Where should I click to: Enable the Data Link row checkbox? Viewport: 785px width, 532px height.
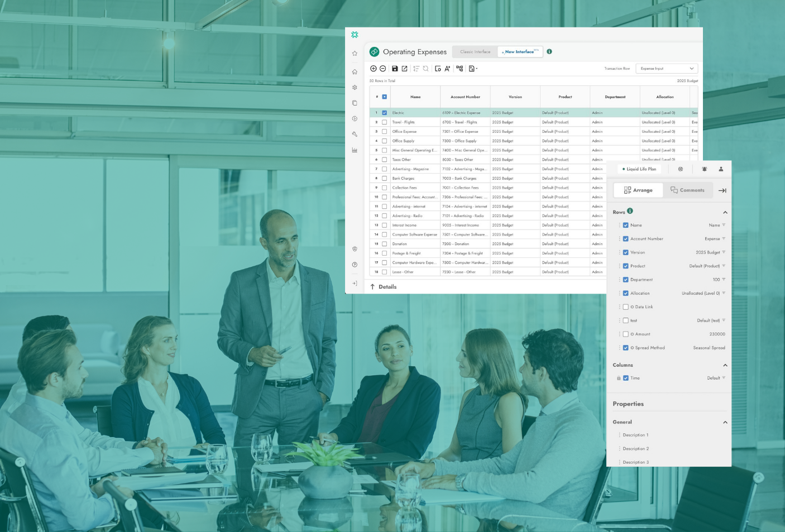[625, 306]
